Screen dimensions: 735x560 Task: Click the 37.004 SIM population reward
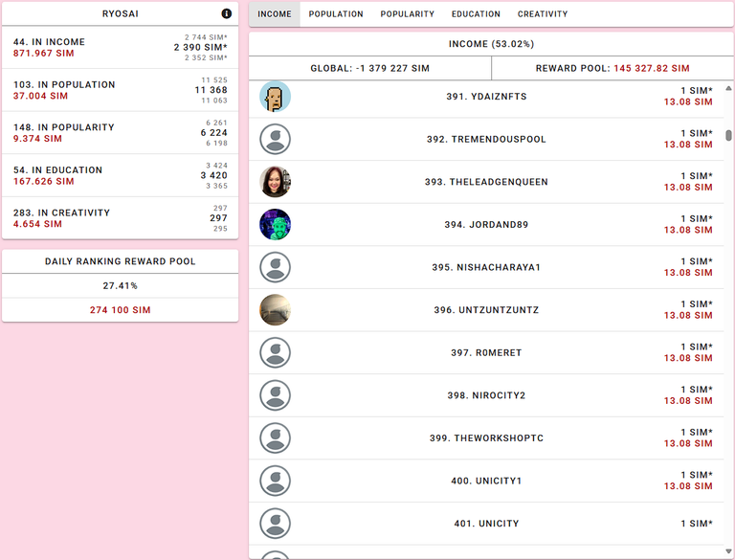click(x=40, y=96)
